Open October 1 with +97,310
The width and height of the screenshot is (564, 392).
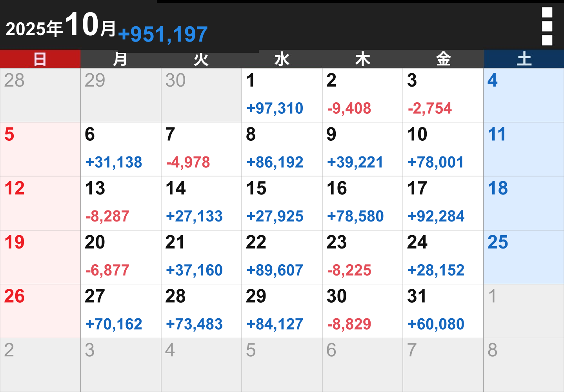point(282,95)
